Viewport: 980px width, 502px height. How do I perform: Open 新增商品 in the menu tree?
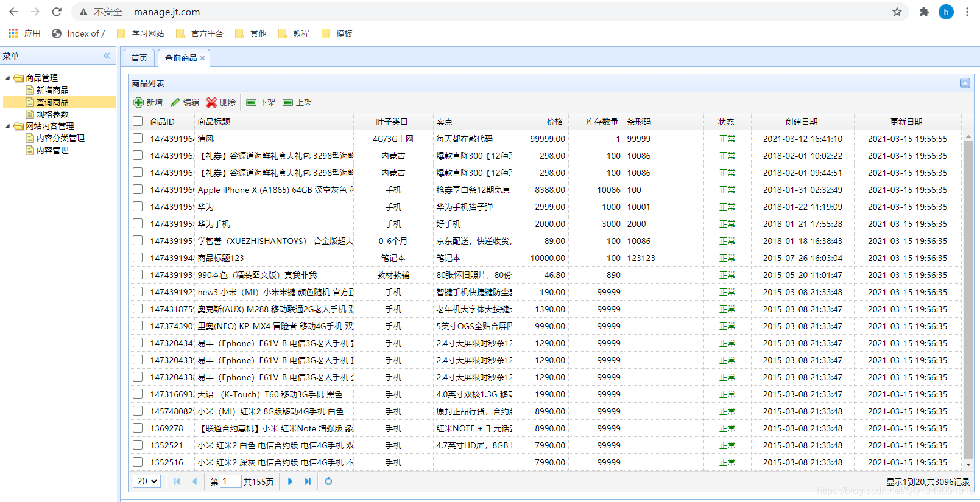click(52, 90)
